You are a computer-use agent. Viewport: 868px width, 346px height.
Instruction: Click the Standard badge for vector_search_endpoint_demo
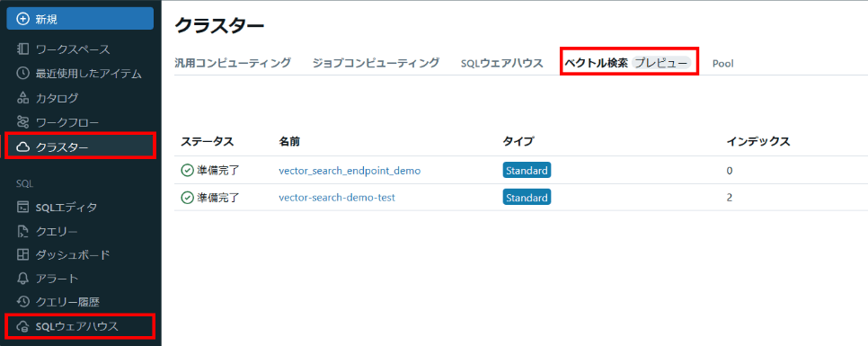point(527,170)
